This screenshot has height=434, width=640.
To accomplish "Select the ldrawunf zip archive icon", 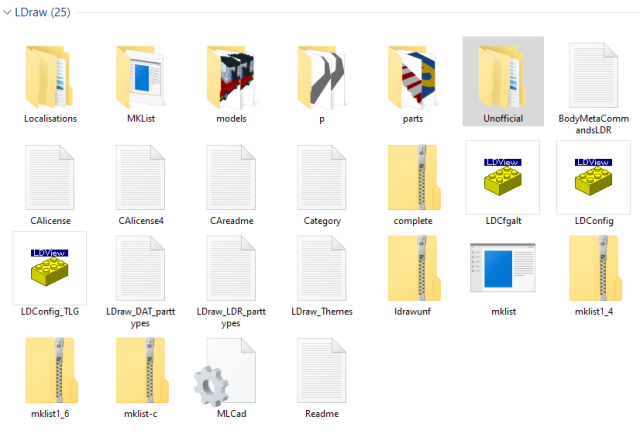I will point(414,268).
